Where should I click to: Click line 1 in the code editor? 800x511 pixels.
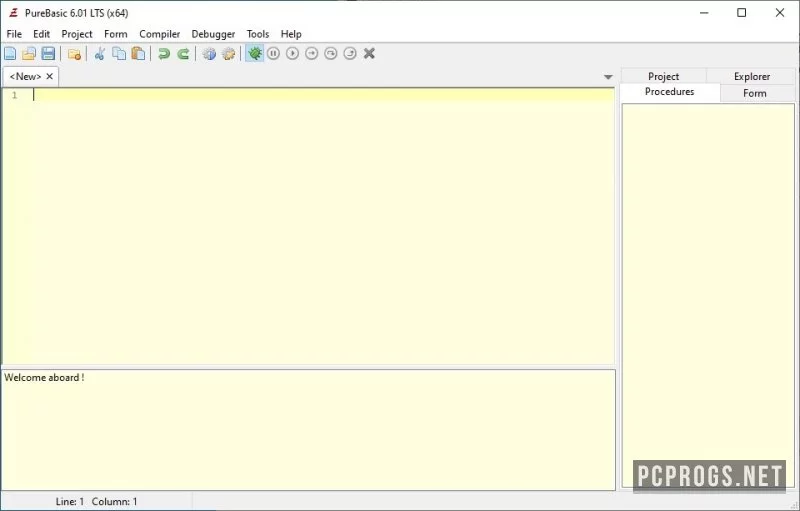(x=323, y=95)
